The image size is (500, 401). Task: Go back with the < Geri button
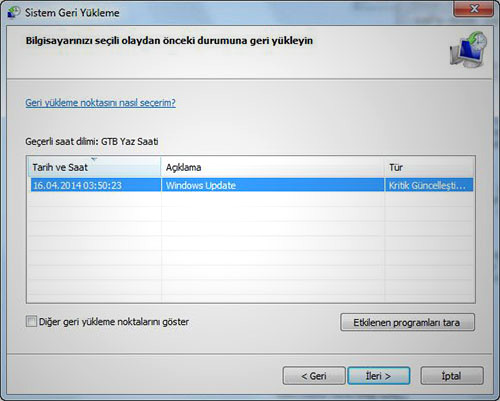[314, 376]
